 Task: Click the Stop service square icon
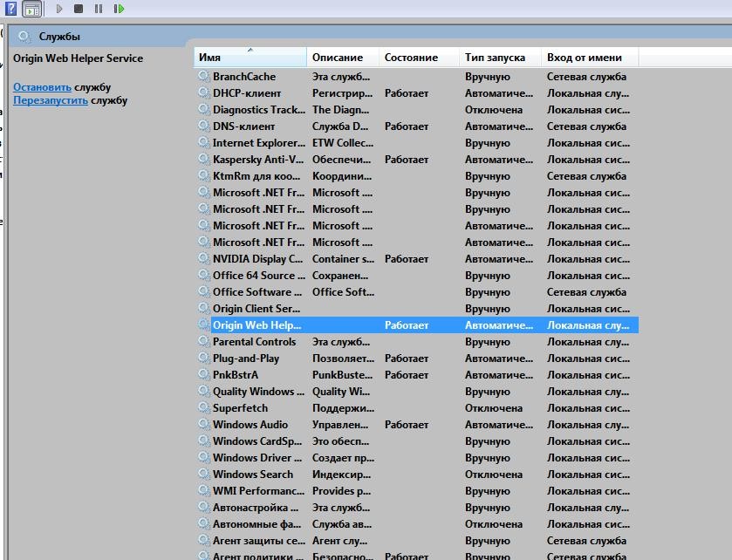click(79, 9)
